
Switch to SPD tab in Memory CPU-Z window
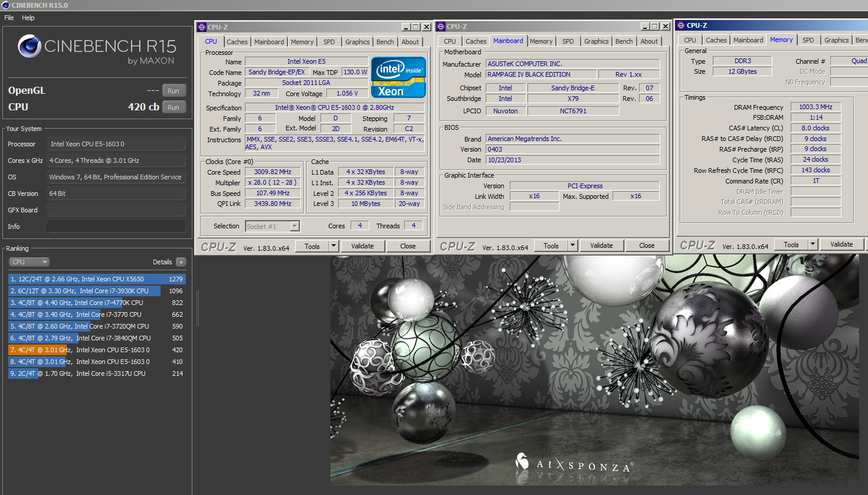point(808,40)
